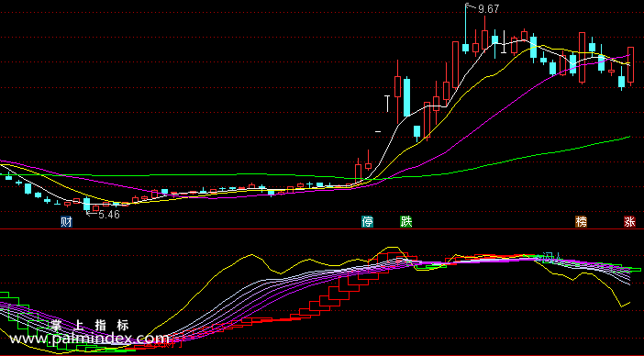
Task: Click the tall cyan candlestick after the first surge
Action: pos(406,97)
